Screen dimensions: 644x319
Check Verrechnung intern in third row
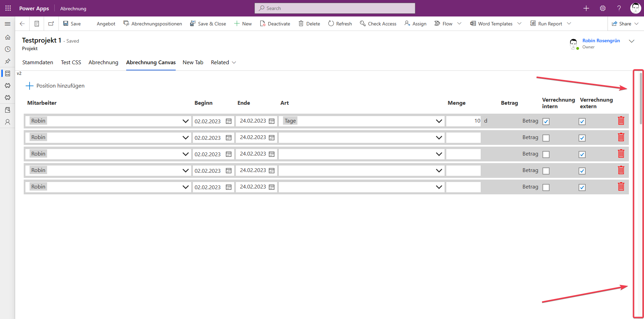[546, 155]
